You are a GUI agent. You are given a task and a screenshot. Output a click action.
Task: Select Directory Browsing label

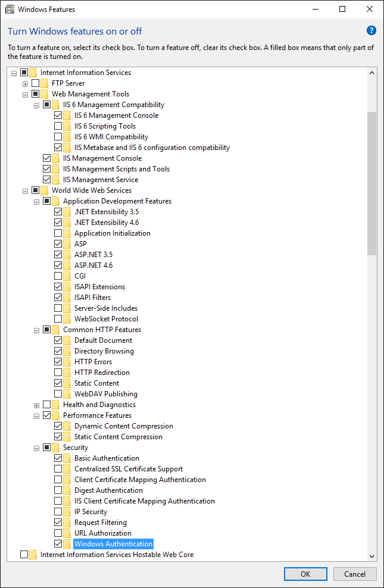click(104, 351)
